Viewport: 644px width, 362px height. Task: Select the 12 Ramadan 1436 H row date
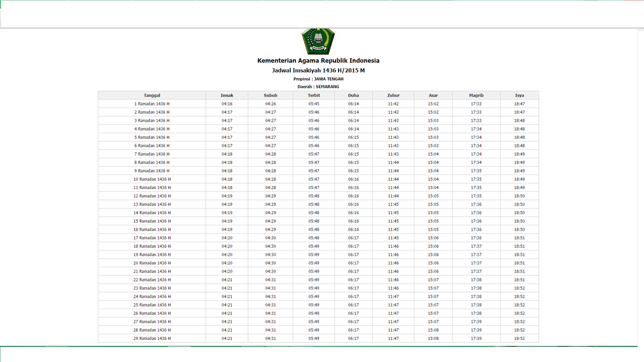[x=152, y=196]
